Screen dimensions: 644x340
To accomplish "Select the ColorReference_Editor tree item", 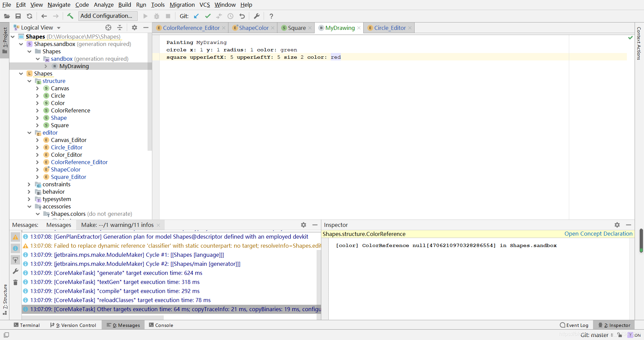I will pyautogui.click(x=79, y=162).
